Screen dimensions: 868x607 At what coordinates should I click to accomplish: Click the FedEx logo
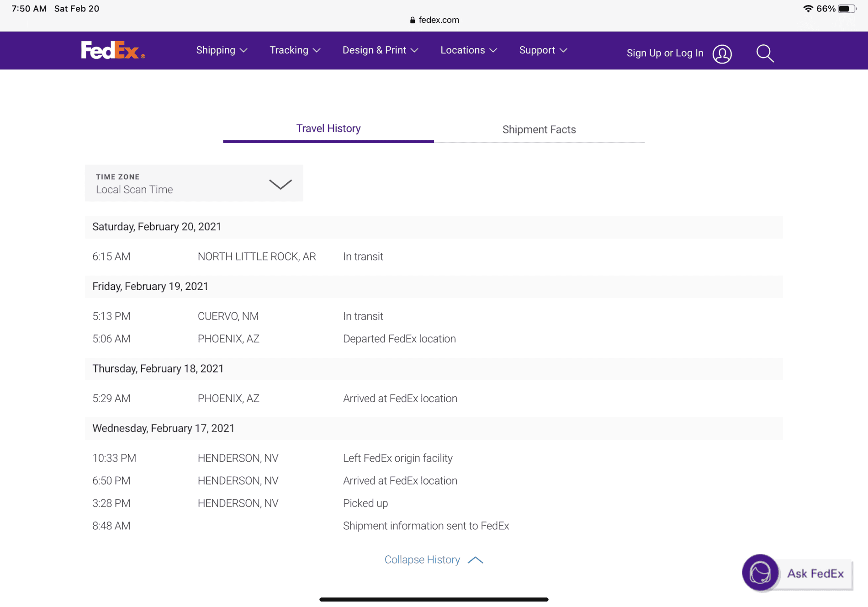(113, 50)
